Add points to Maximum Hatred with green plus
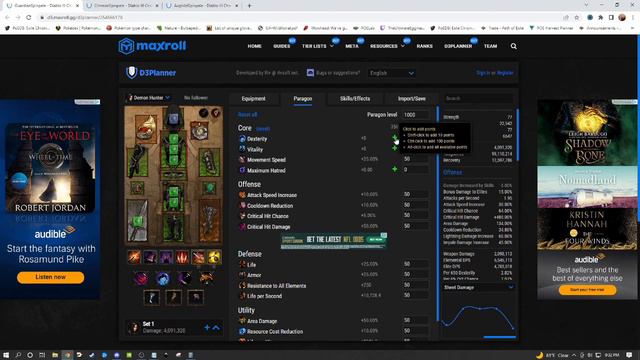 [x=395, y=169]
